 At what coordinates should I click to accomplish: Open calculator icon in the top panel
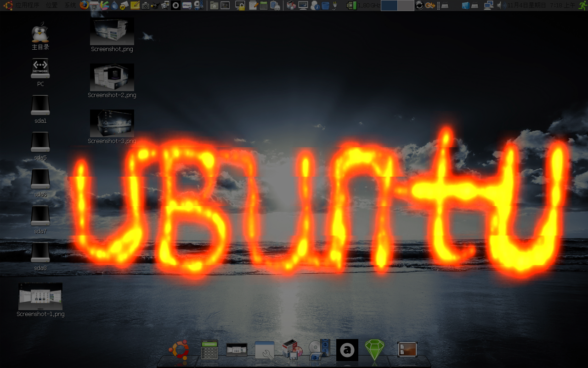[x=264, y=6]
